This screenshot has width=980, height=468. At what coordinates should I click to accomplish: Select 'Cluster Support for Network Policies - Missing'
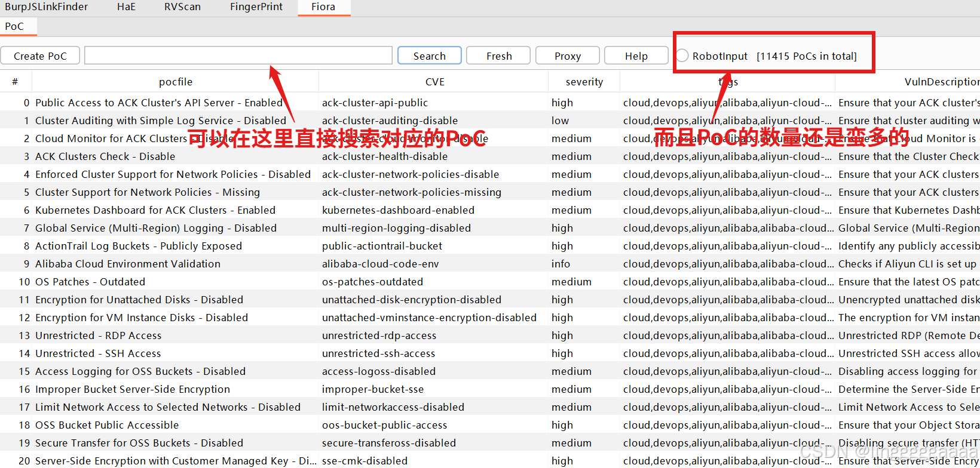tap(490, 192)
